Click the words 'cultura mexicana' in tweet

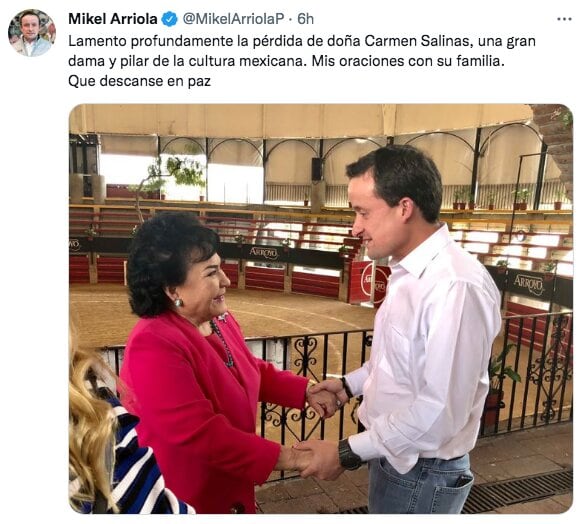(x=246, y=61)
